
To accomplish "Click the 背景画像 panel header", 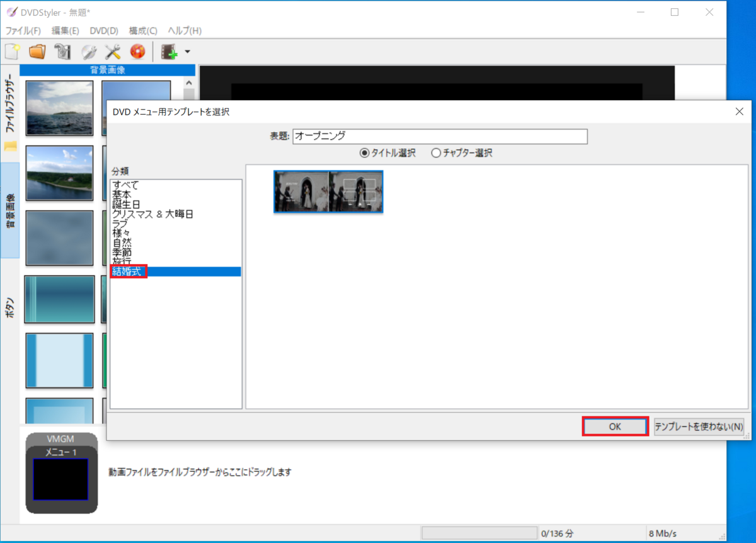I will [108, 70].
